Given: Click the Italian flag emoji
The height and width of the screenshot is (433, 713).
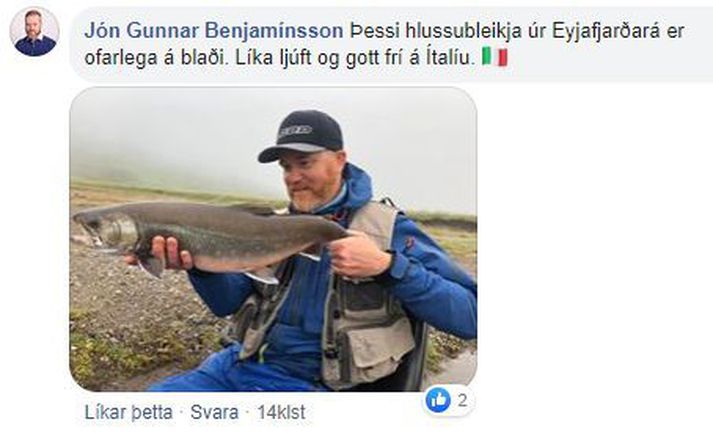Looking at the screenshot, I should [495, 58].
